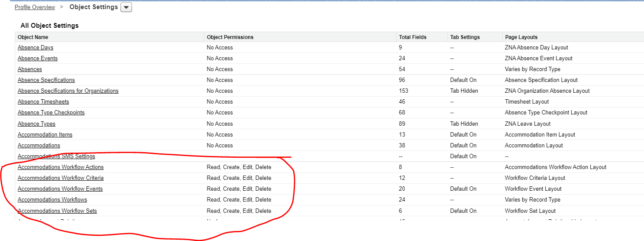Open Accommodation Items object
644x241 pixels.
pos(45,135)
